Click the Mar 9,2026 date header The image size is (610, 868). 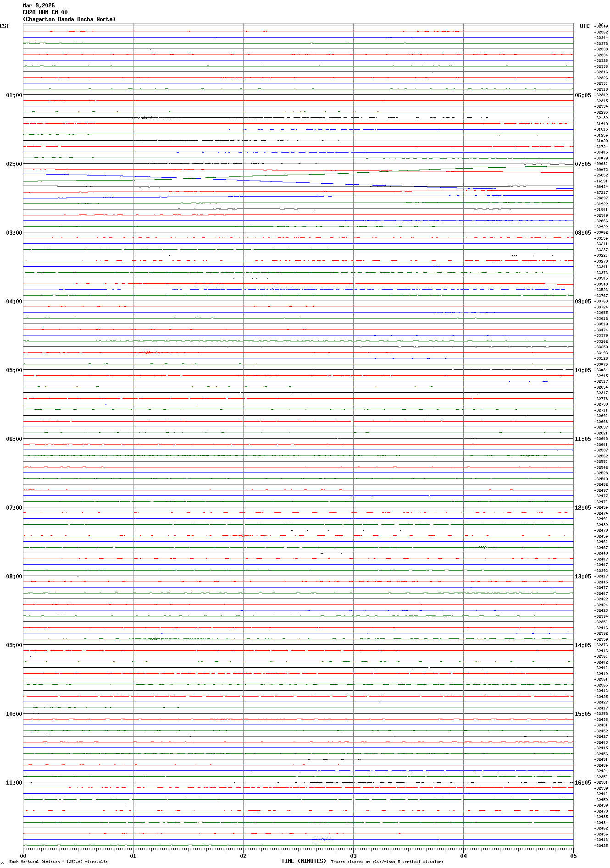(39, 5)
